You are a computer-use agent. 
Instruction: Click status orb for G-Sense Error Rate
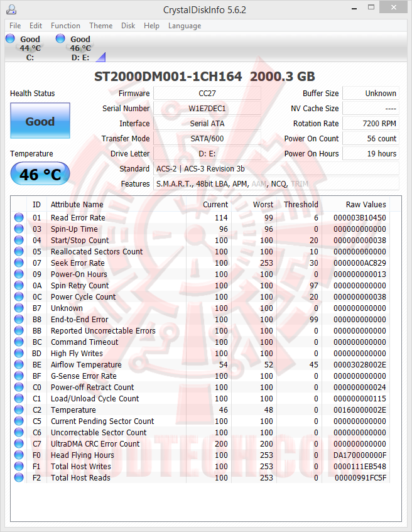click(x=19, y=376)
